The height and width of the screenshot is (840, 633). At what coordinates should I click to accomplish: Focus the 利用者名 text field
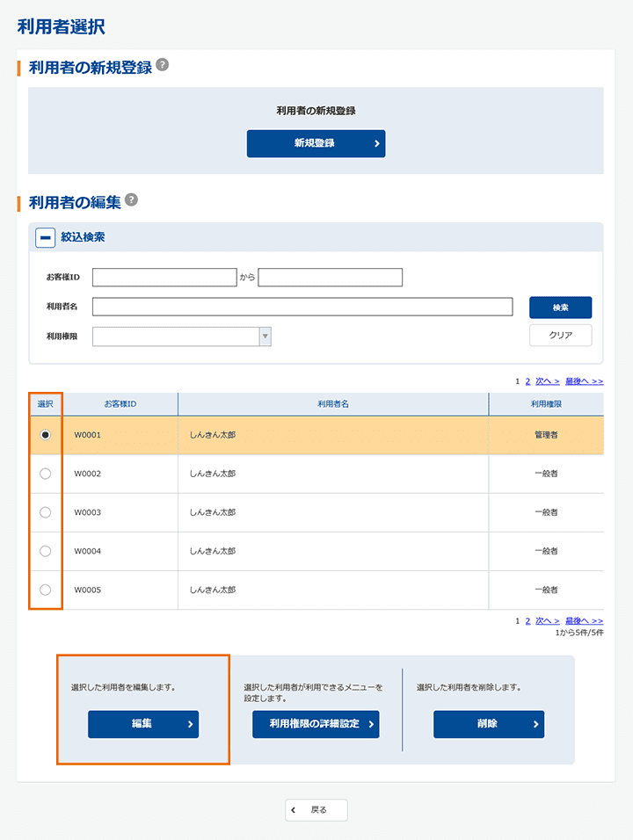pos(302,307)
